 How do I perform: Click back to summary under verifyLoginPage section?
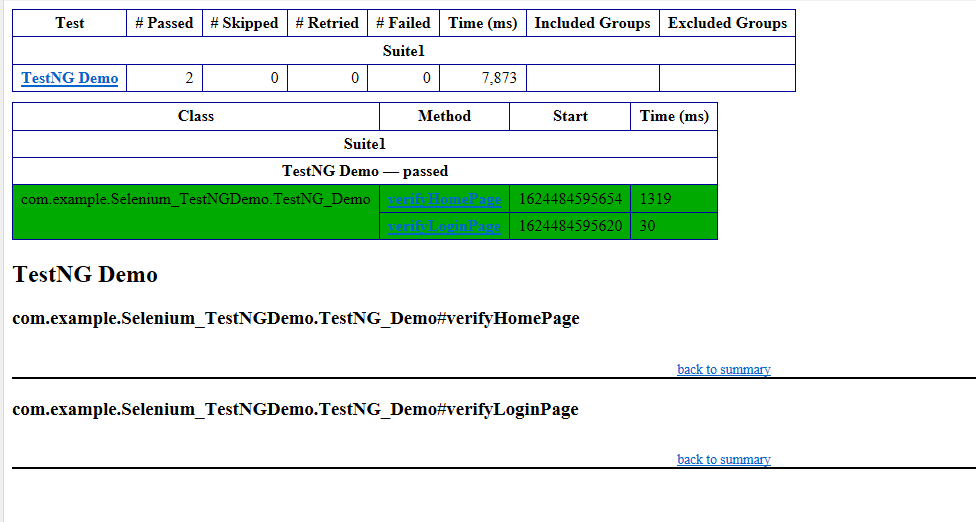pos(723,460)
